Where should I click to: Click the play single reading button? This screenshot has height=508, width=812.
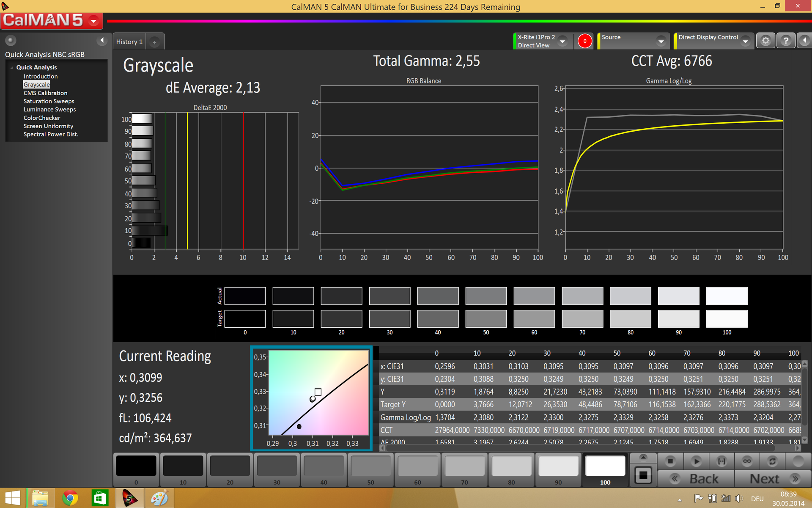696,461
